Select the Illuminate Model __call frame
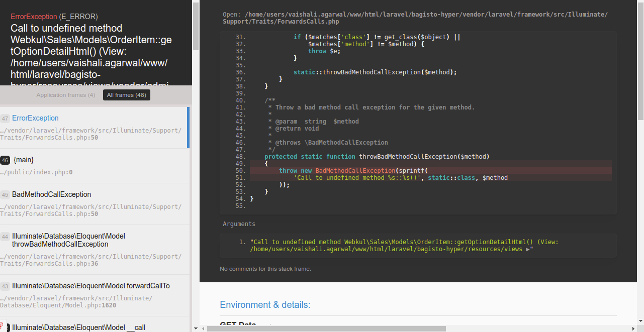This screenshot has height=332, width=644. coord(94,324)
